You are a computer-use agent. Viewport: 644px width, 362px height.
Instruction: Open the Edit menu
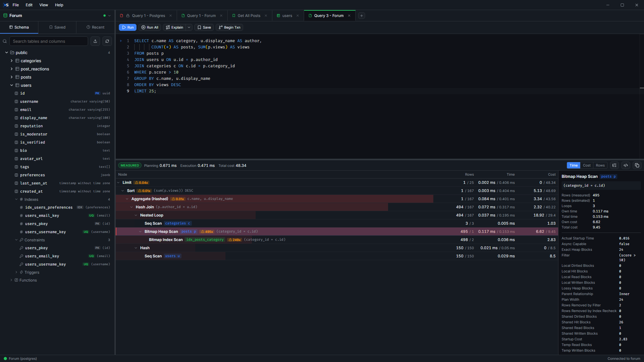point(29,5)
